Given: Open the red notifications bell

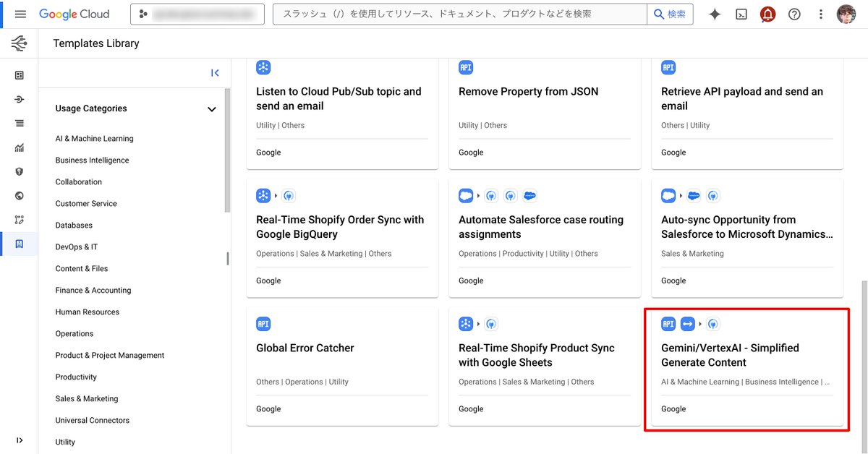Looking at the screenshot, I should [767, 14].
